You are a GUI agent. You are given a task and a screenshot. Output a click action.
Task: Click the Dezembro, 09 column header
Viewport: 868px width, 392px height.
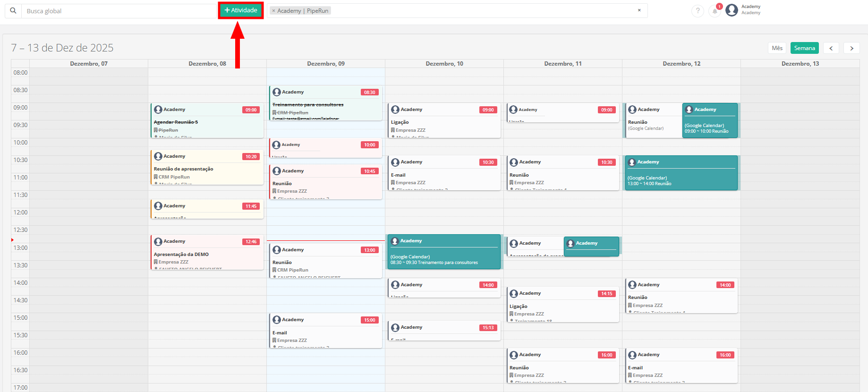pyautogui.click(x=325, y=64)
